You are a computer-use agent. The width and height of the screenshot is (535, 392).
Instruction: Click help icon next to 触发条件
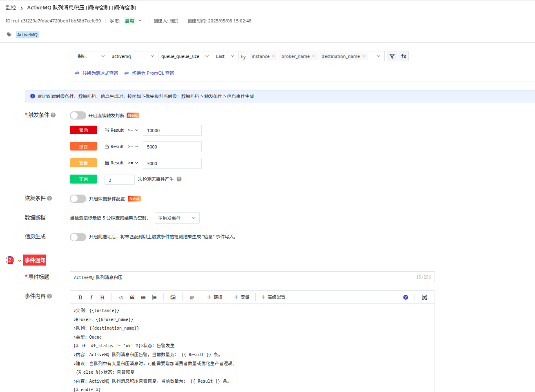(x=53, y=115)
